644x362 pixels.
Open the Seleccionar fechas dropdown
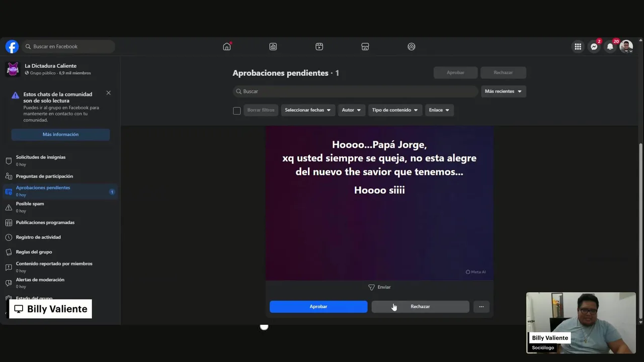click(308, 110)
